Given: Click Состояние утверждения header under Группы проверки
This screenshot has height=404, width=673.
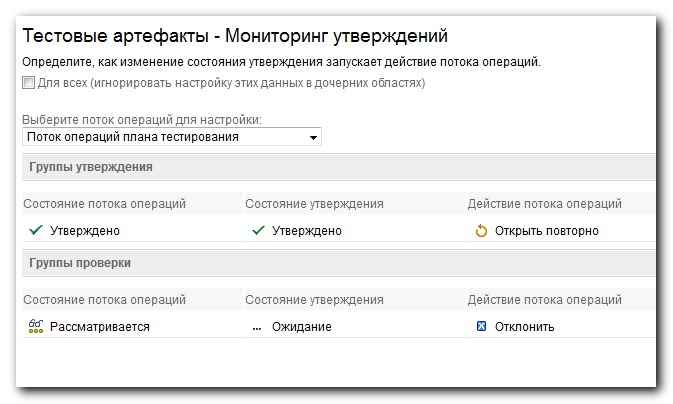Looking at the screenshot, I should (314, 300).
